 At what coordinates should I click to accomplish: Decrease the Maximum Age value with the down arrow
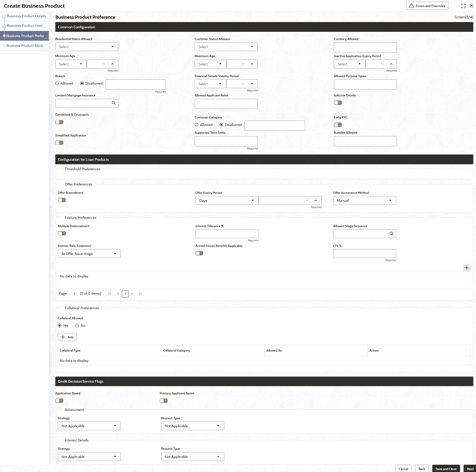click(x=243, y=64)
